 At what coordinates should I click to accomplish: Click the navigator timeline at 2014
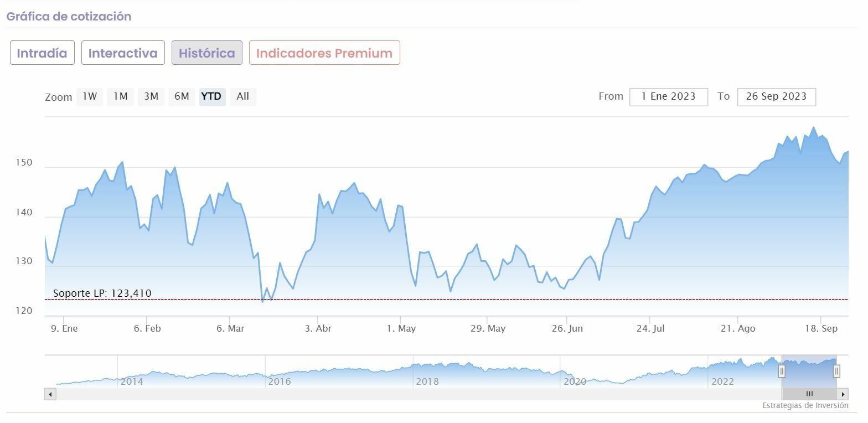131,381
